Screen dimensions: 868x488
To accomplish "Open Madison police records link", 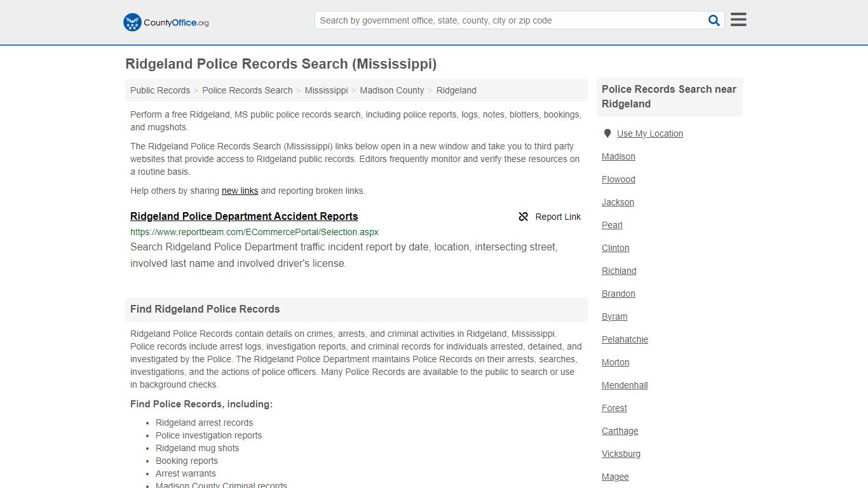I will pyautogui.click(x=618, y=156).
